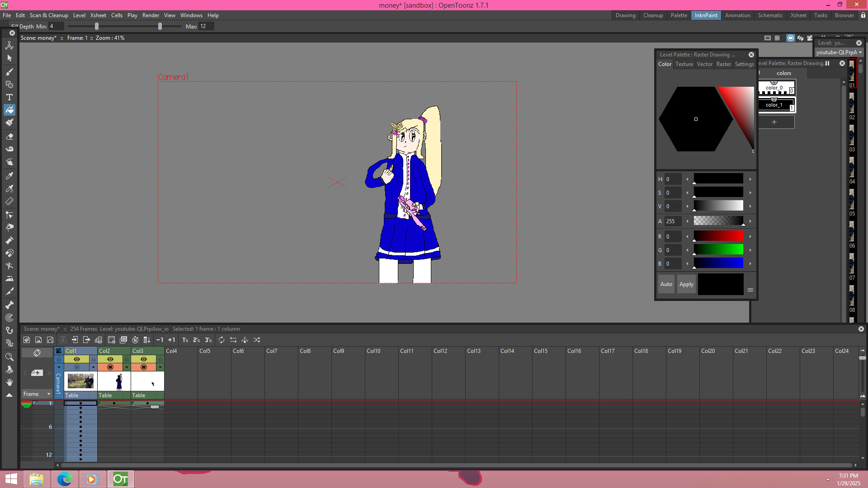Select the Style Picker eyedropper tool
The image size is (868, 488).
(x=9, y=175)
